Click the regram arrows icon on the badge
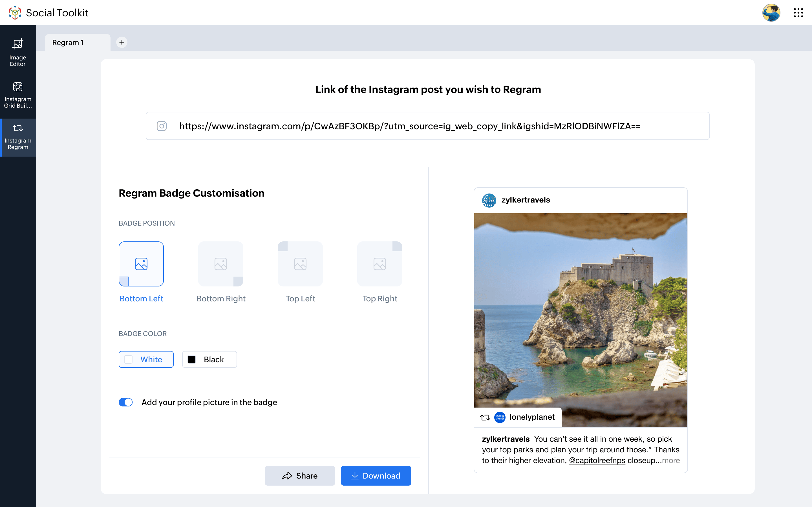Image resolution: width=812 pixels, height=507 pixels. coord(485,417)
